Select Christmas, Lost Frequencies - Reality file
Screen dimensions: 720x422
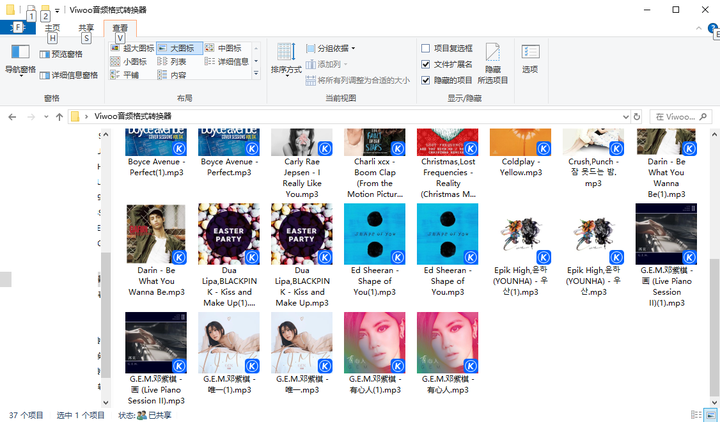(448, 164)
